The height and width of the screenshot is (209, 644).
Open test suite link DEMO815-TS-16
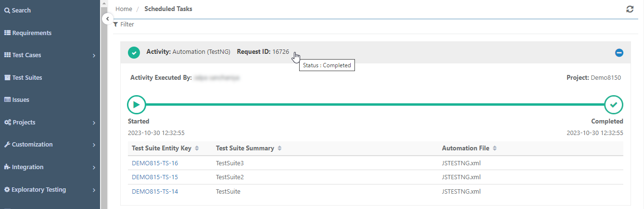click(155, 163)
